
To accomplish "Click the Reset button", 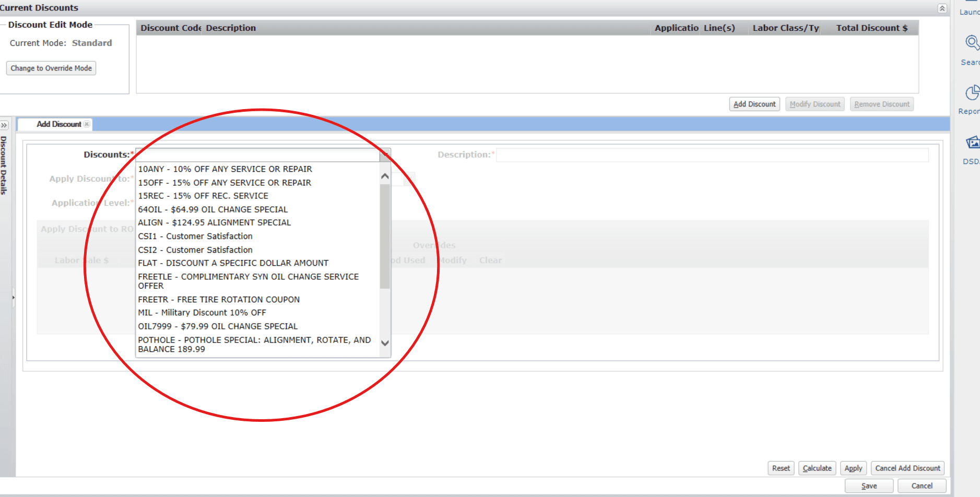I will (x=781, y=468).
